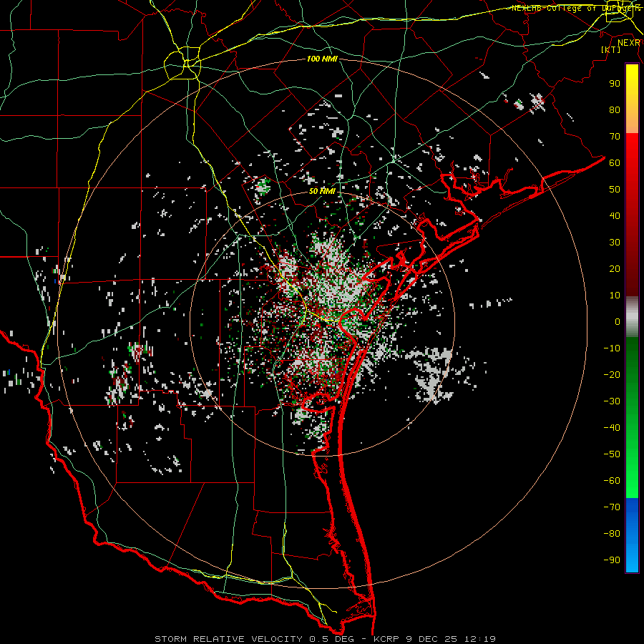Screen dimensions: 644x644
Task: Select the -20 scale value
Action: pos(612,375)
